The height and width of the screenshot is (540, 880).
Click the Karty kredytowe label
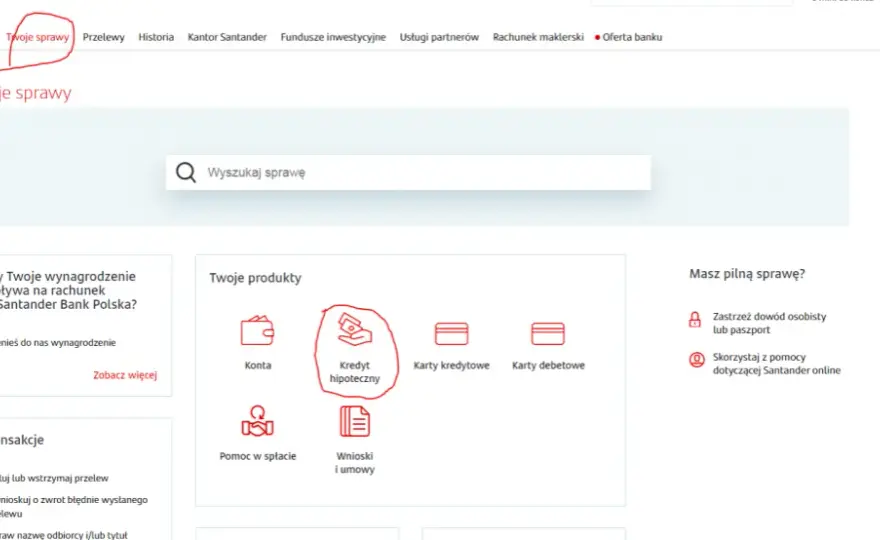[451, 365]
